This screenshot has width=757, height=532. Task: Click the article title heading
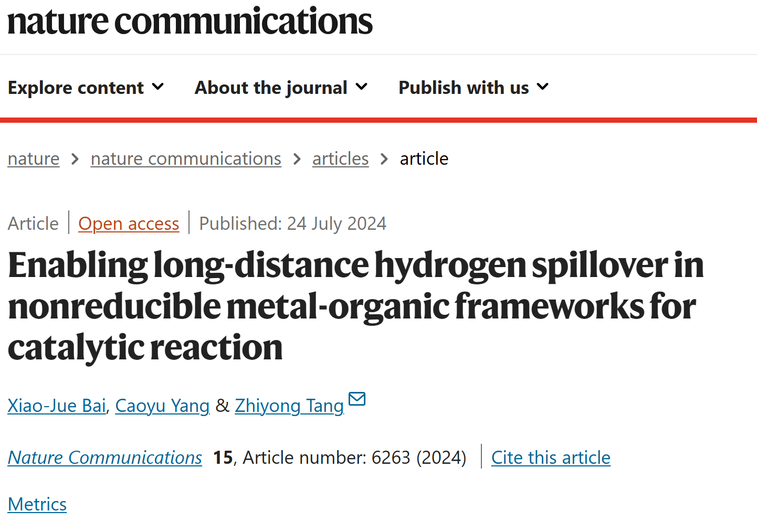356,306
